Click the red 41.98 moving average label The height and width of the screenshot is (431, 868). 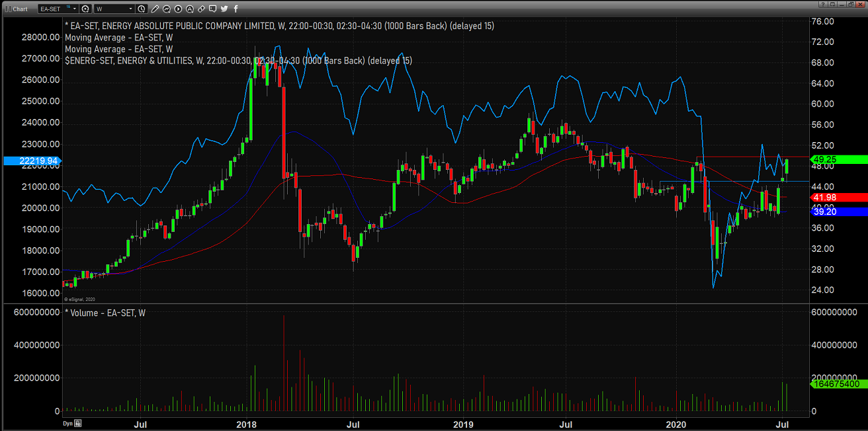point(838,197)
